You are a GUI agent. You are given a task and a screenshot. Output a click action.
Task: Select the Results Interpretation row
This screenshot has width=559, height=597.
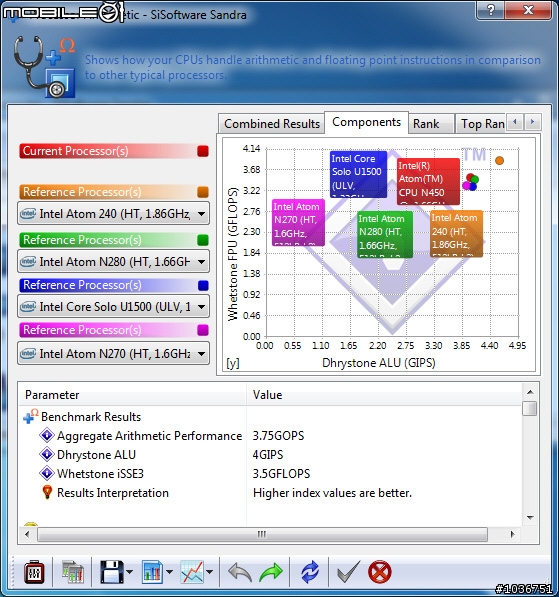(271, 492)
